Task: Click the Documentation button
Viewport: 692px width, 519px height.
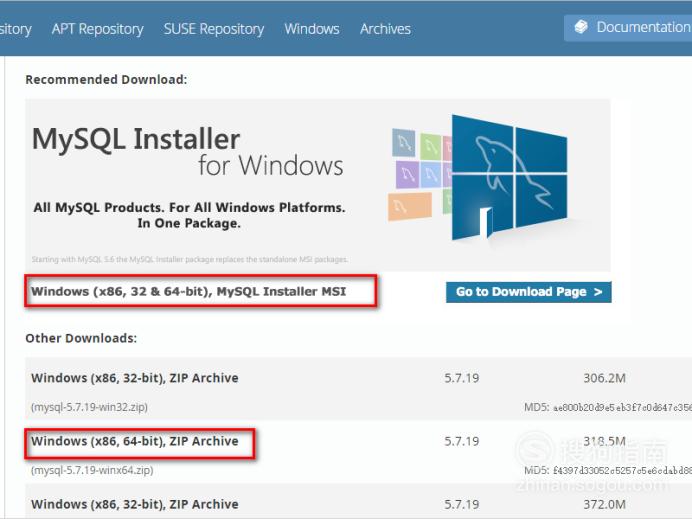Action: click(x=628, y=28)
